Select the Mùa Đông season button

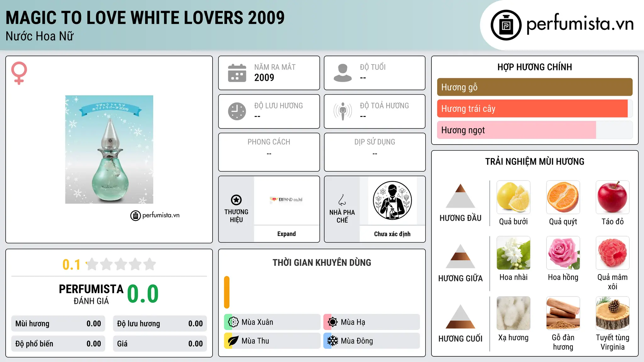(x=371, y=341)
